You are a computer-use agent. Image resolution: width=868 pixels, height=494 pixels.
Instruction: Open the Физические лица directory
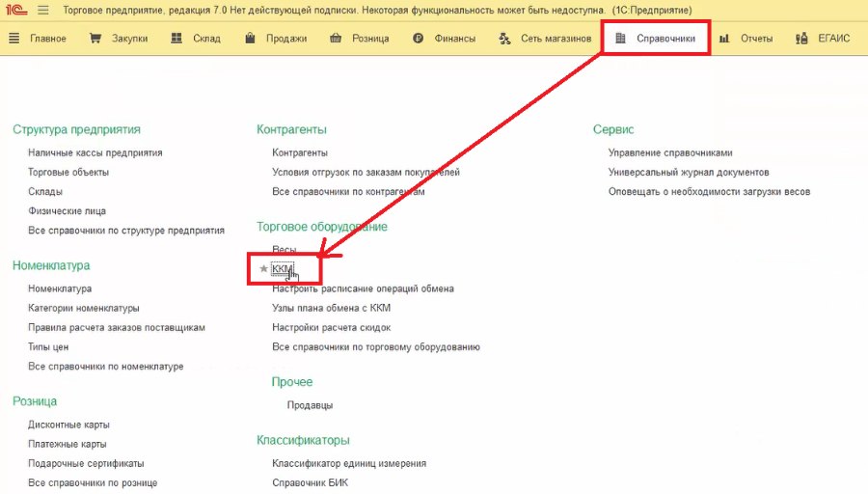tap(67, 210)
